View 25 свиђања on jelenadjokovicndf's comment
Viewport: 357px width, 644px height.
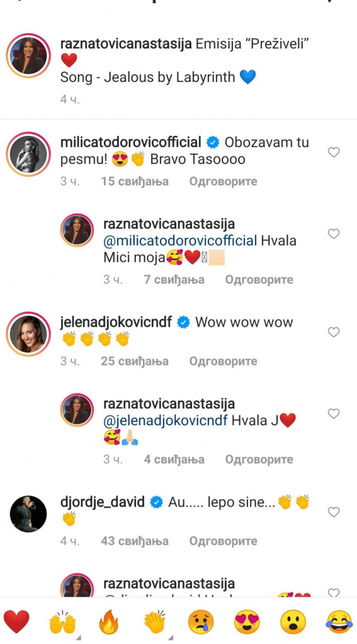[x=135, y=361]
